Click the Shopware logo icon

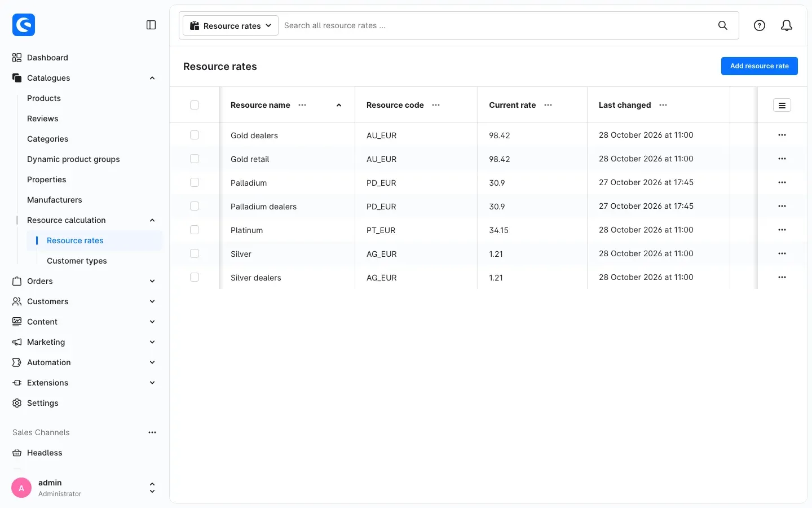click(24, 25)
